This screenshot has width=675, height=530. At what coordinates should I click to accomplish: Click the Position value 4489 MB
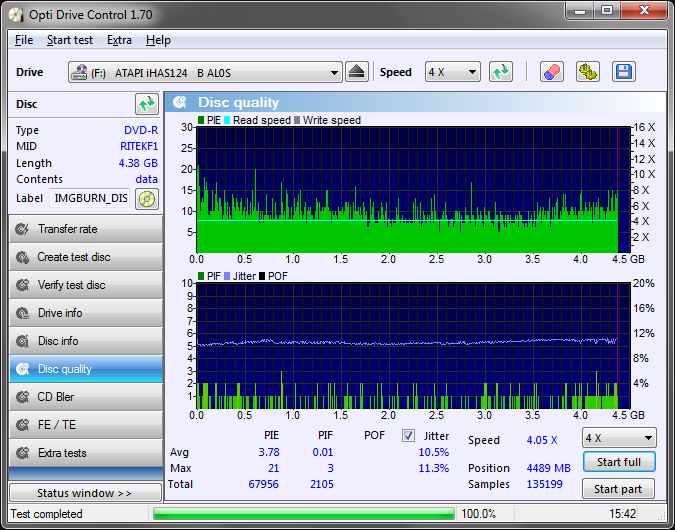[x=548, y=468]
